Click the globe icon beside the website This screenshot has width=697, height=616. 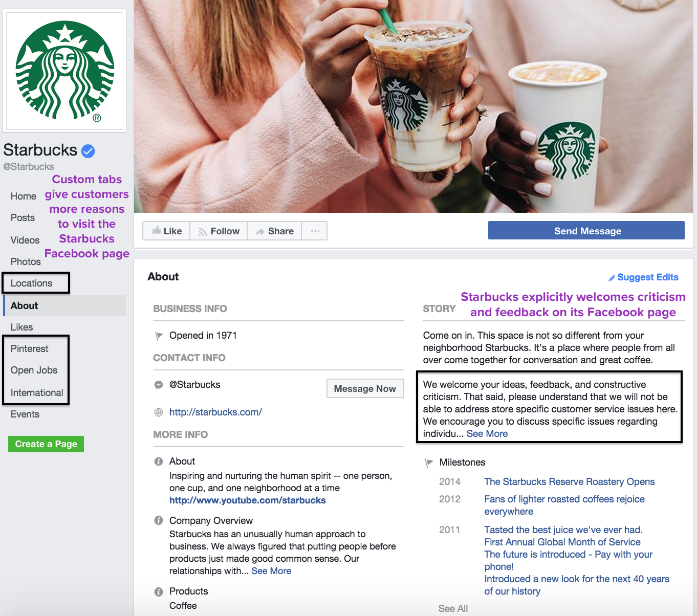pos(159,412)
